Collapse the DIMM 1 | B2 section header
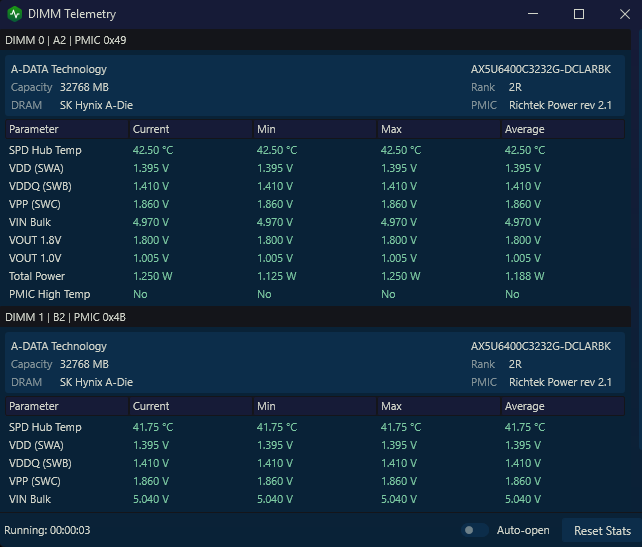The width and height of the screenshot is (642, 547). 315,317
